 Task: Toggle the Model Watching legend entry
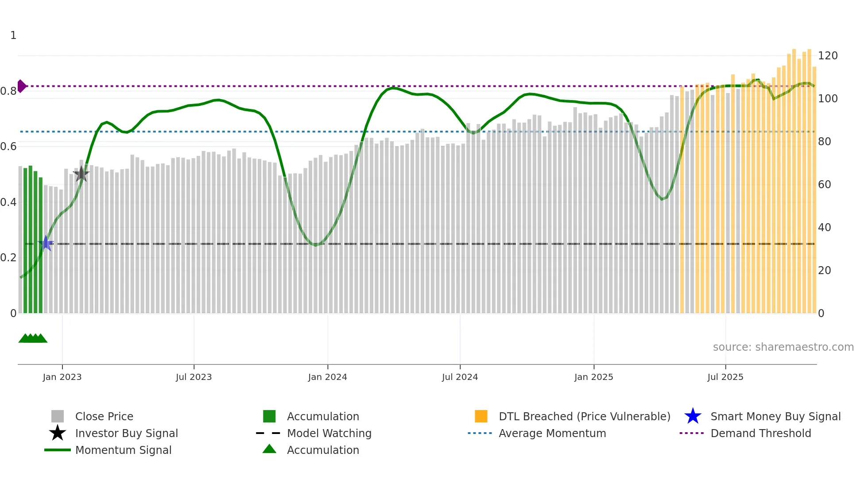(329, 433)
